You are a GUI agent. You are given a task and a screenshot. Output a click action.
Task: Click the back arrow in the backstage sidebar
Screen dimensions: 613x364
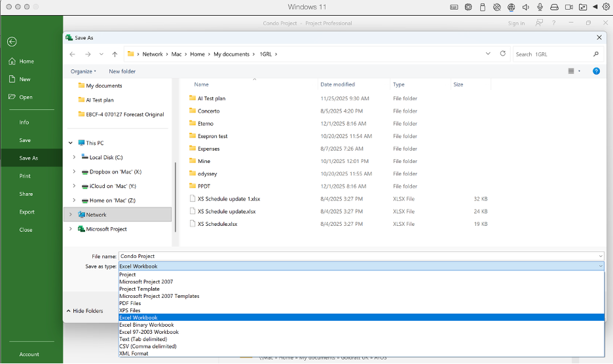(12, 42)
